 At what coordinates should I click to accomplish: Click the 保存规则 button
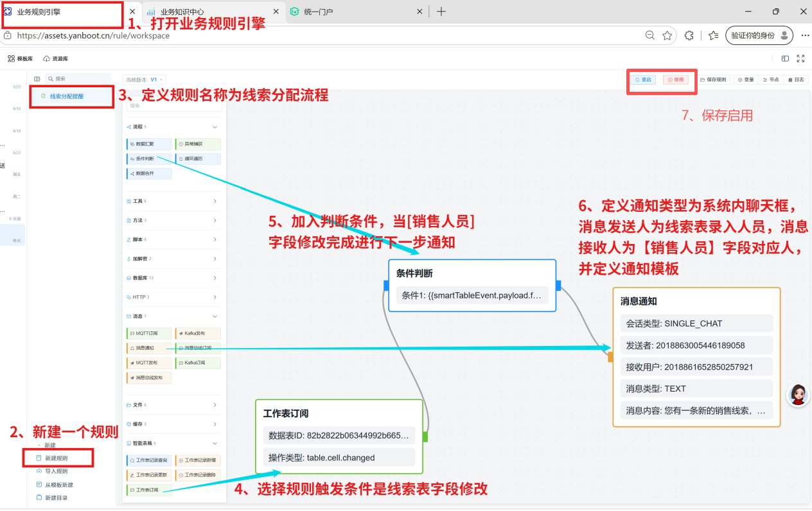point(713,80)
